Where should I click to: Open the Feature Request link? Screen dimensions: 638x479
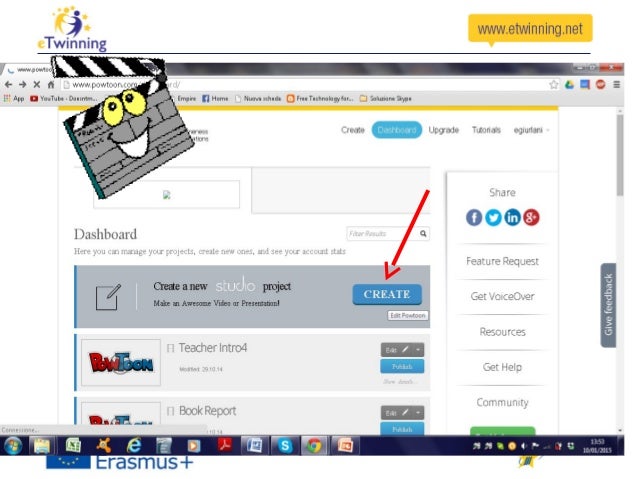[x=503, y=261]
